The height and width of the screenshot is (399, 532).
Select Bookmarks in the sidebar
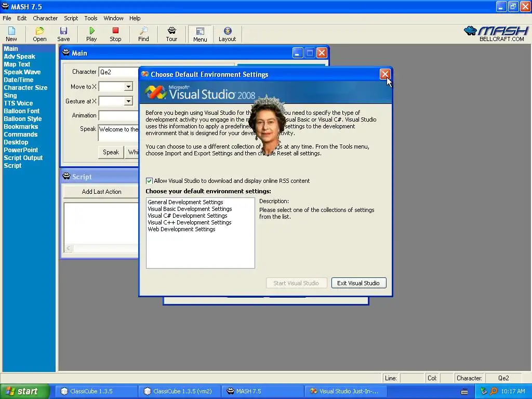(x=21, y=127)
